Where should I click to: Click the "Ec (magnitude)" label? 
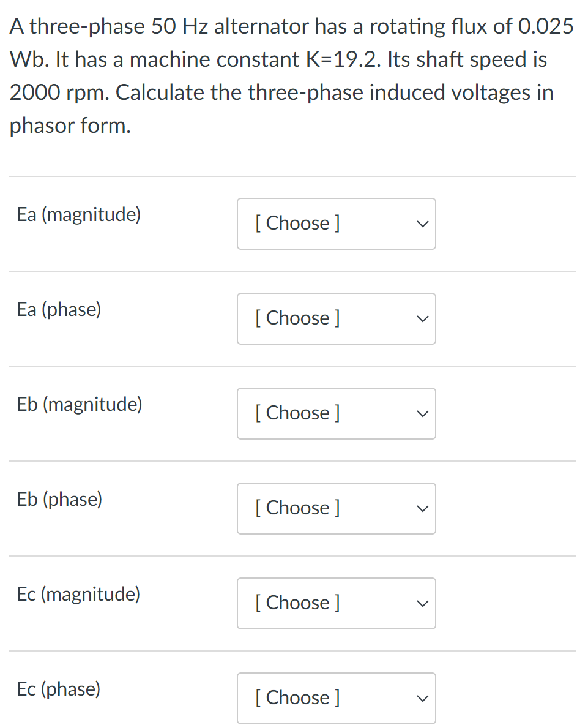(78, 595)
